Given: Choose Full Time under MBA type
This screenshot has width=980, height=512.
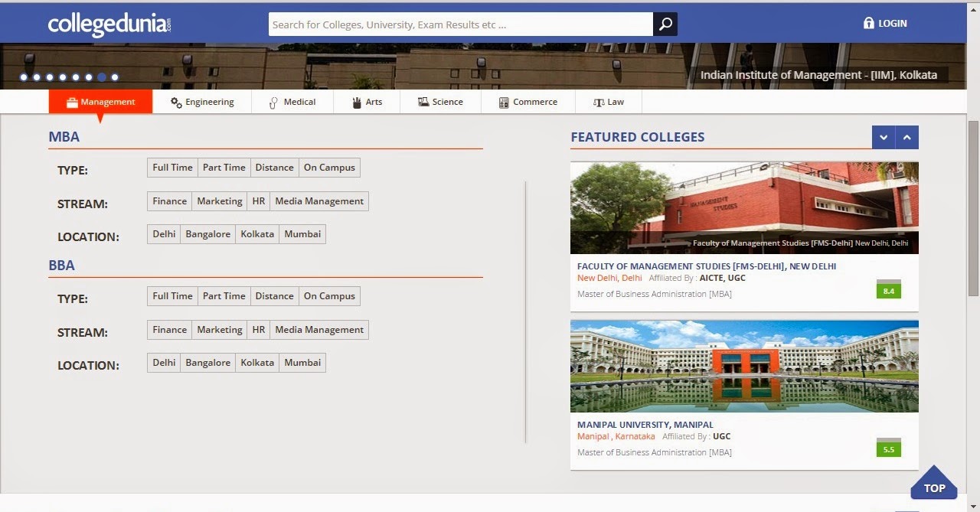Looking at the screenshot, I should click(172, 168).
